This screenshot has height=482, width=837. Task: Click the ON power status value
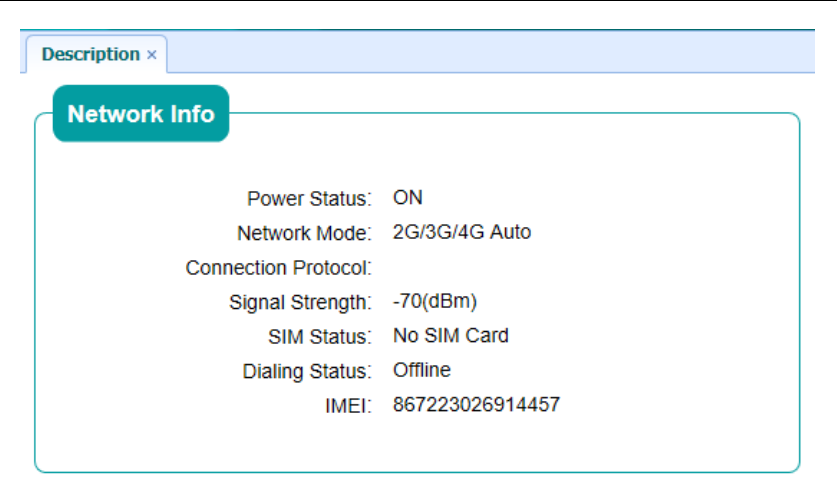pos(408,198)
